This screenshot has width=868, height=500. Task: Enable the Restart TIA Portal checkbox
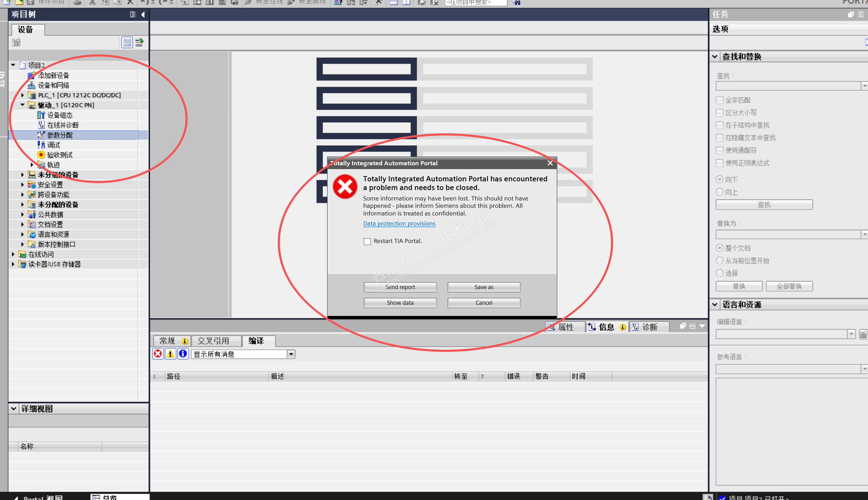click(367, 241)
